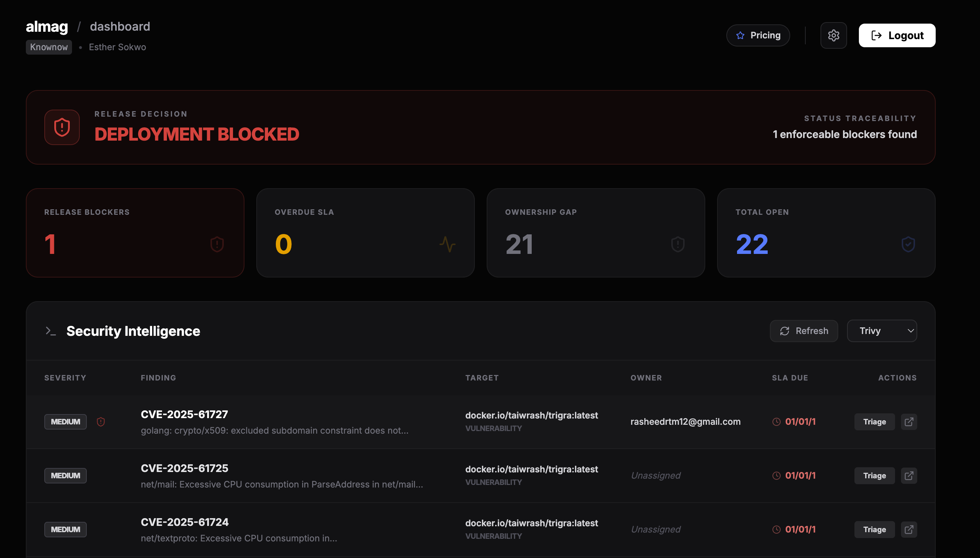Screen dimensions: 980x558
Task: Select the dashboard breadcrumb
Action: (x=120, y=27)
